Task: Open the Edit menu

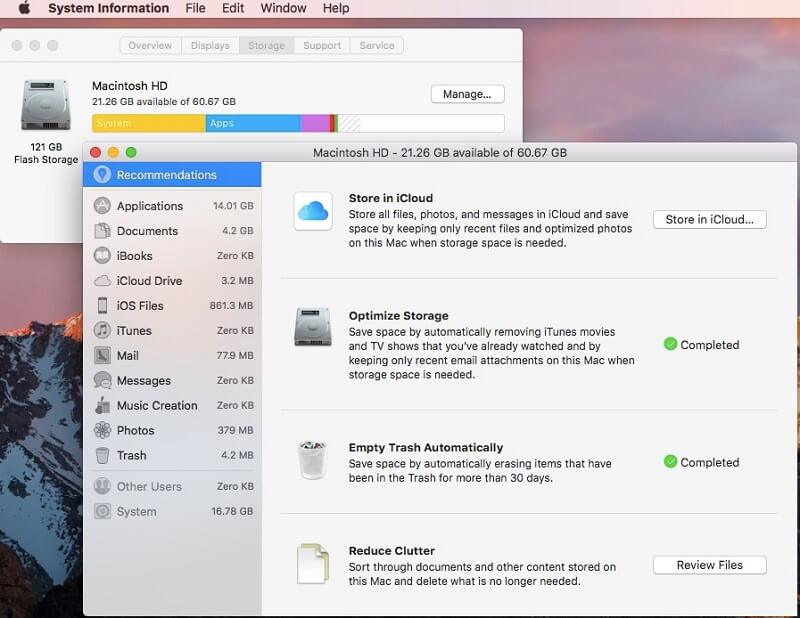Action: point(233,8)
